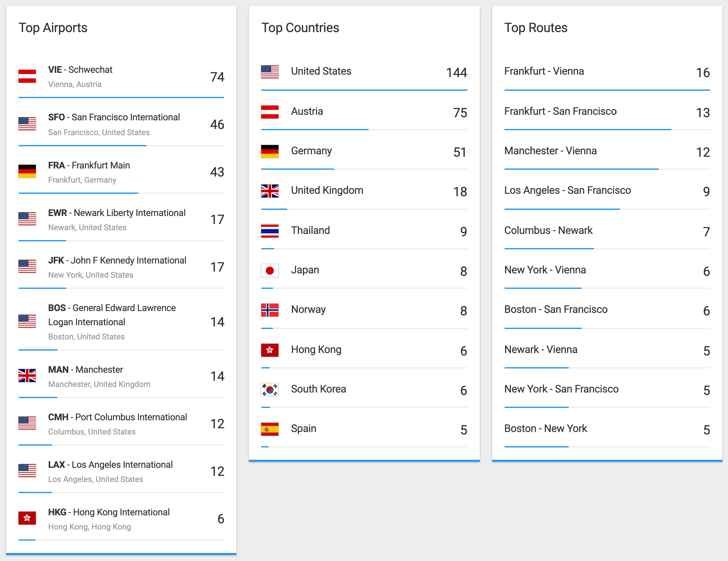
Task: Click the South Korea flag icon
Action: (270, 389)
